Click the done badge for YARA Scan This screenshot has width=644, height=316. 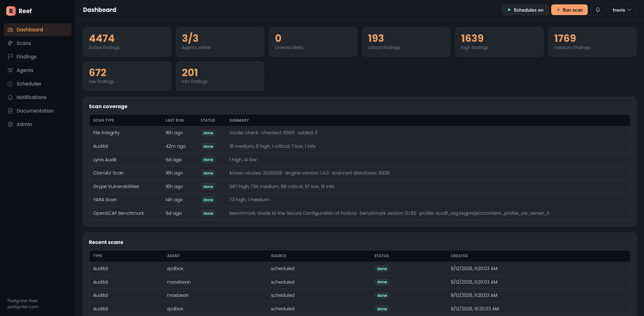(x=208, y=200)
